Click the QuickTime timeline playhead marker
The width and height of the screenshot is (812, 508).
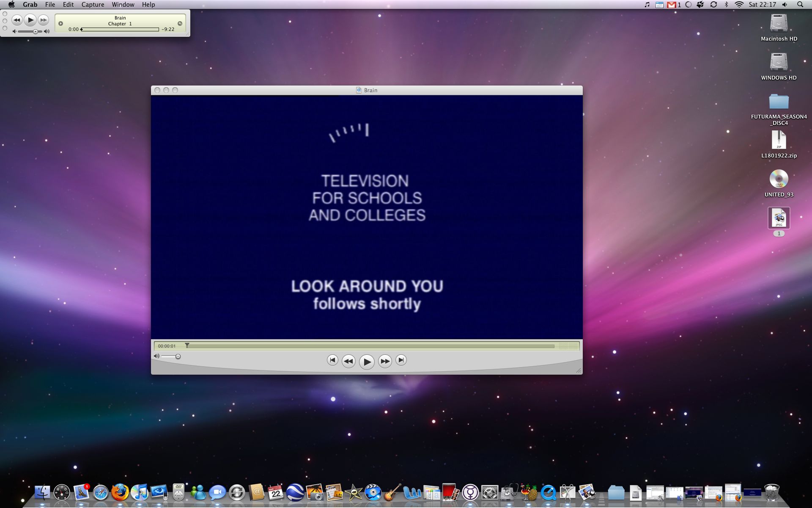(x=187, y=345)
